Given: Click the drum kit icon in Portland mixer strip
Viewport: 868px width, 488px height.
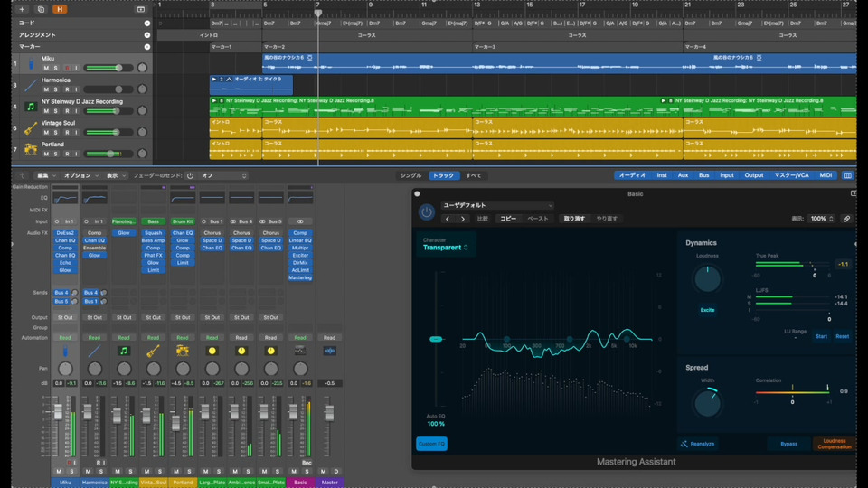Looking at the screenshot, I should click(183, 351).
